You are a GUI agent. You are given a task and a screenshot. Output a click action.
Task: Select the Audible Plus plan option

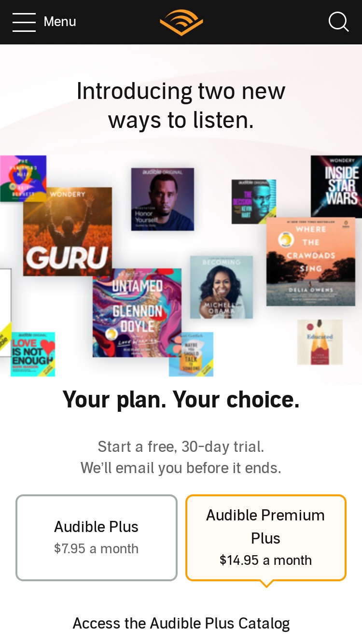pyautogui.click(x=97, y=537)
